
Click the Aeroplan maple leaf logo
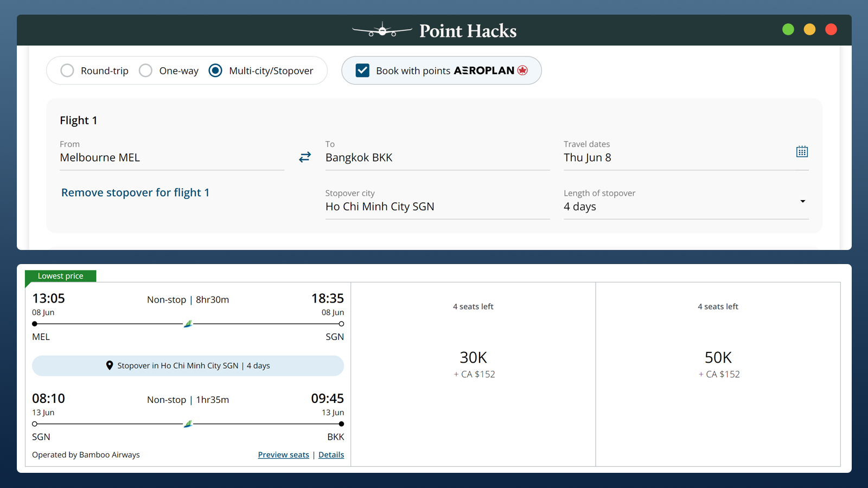coord(522,70)
